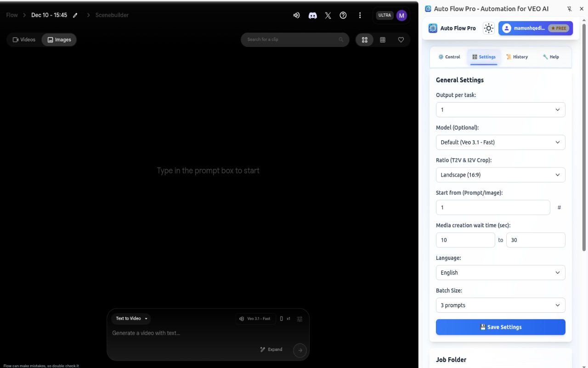588x368 pixels.
Task: Show favorites with the heart icon
Action: tap(401, 40)
